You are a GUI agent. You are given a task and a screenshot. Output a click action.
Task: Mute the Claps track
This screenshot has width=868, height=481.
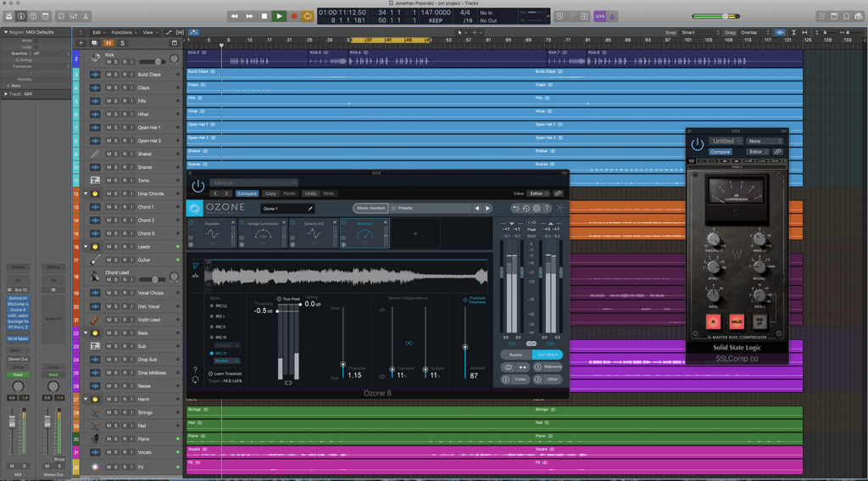tap(109, 87)
